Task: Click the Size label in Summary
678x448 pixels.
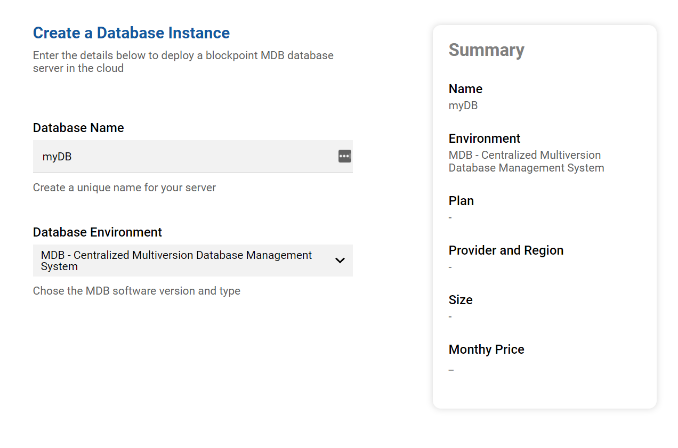Action: pos(460,300)
